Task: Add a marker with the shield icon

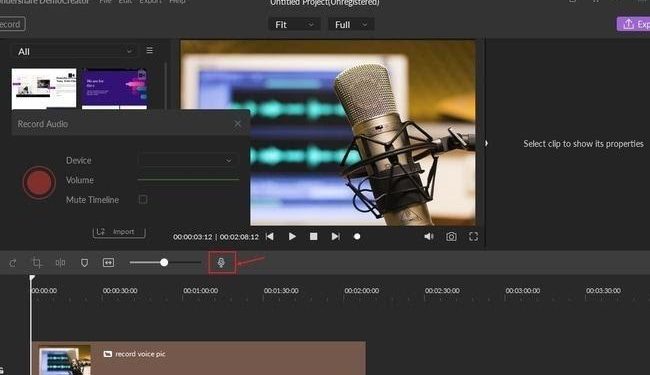Action: pyautogui.click(x=85, y=263)
